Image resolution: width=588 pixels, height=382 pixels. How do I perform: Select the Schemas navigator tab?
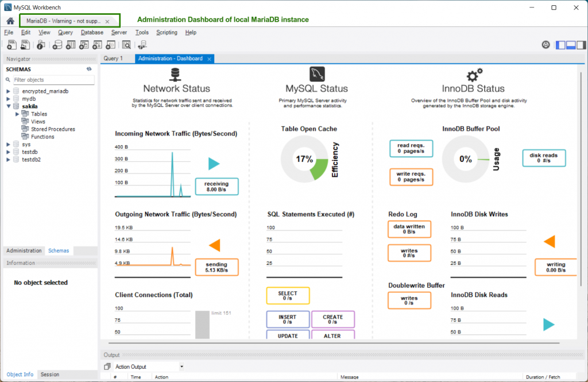59,250
